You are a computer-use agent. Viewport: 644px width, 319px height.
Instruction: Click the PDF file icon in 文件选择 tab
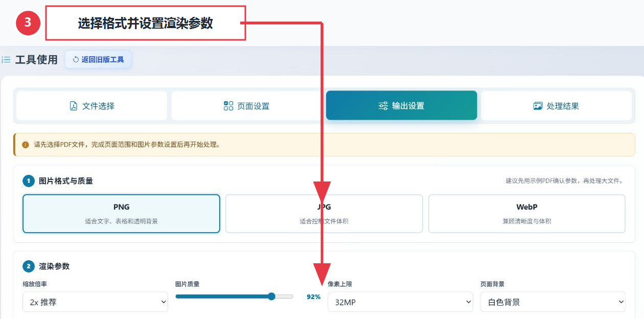pyautogui.click(x=73, y=106)
